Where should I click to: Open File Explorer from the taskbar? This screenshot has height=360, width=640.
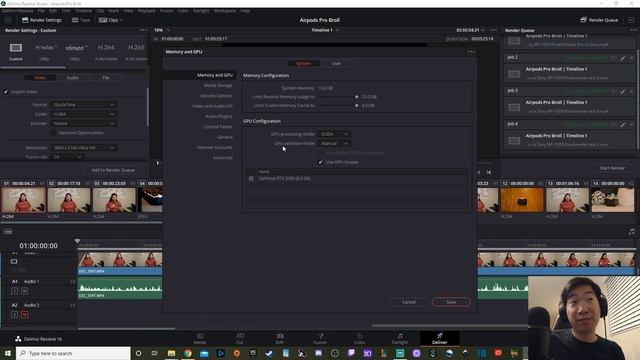[x=171, y=353]
